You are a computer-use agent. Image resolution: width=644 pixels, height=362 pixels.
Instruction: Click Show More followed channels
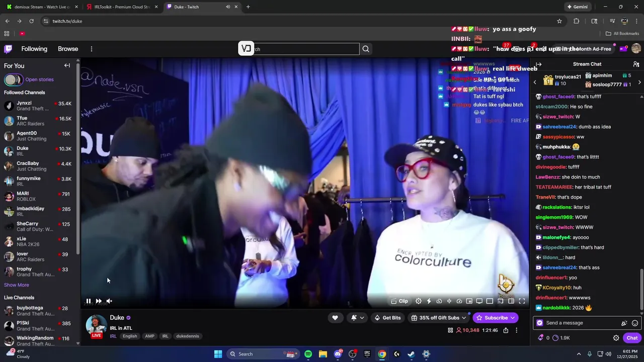click(x=17, y=285)
